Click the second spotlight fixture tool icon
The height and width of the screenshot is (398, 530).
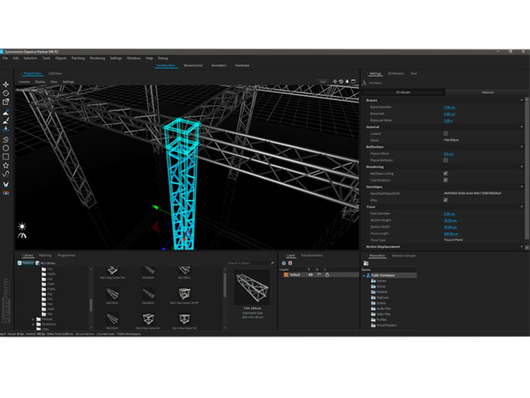pyautogui.click(x=6, y=120)
